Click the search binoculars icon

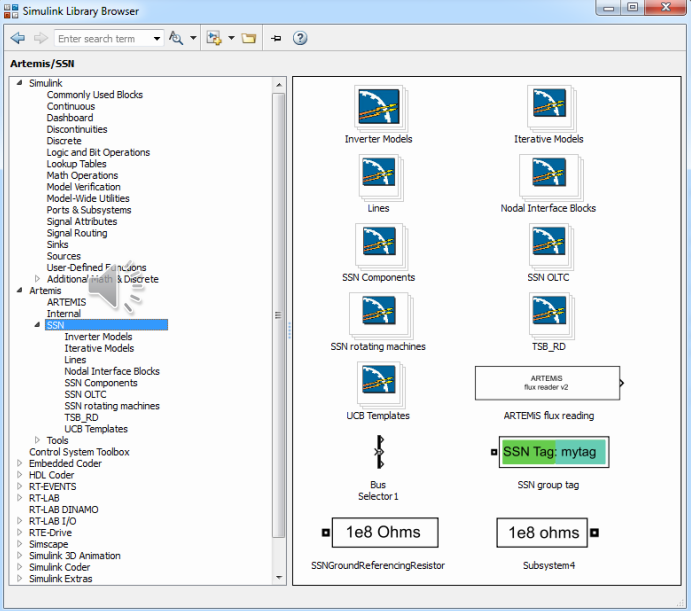(x=176, y=38)
